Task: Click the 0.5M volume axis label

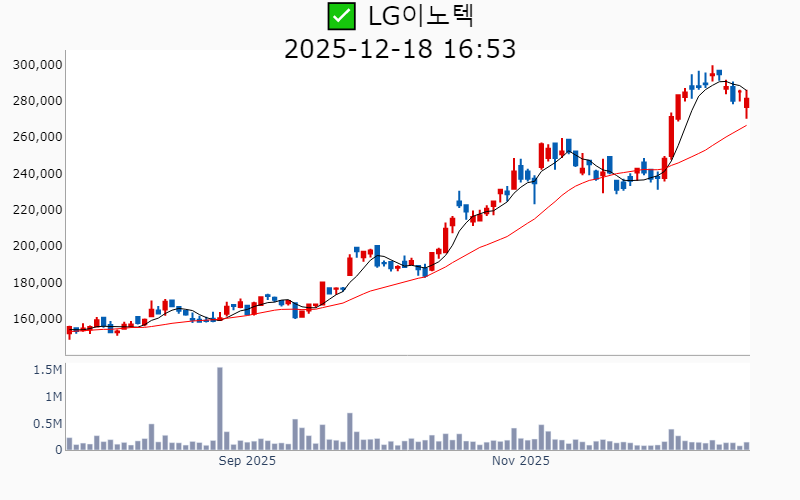Action: pos(46,424)
